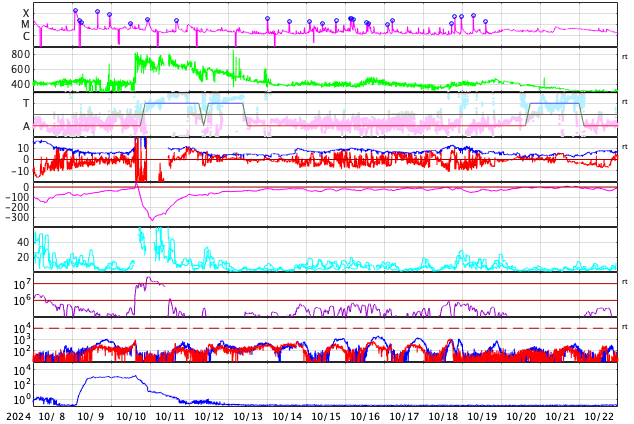Click the leftmost blue flare circle marker

(75, 11)
